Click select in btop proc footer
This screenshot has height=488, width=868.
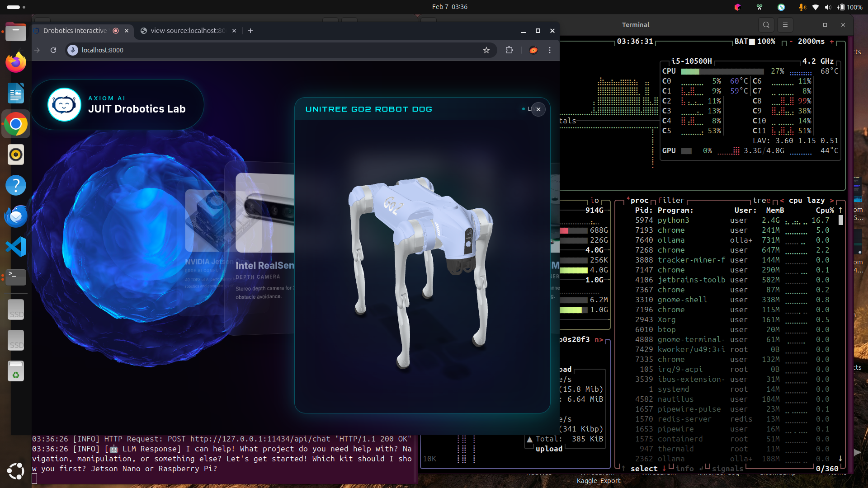click(x=644, y=469)
